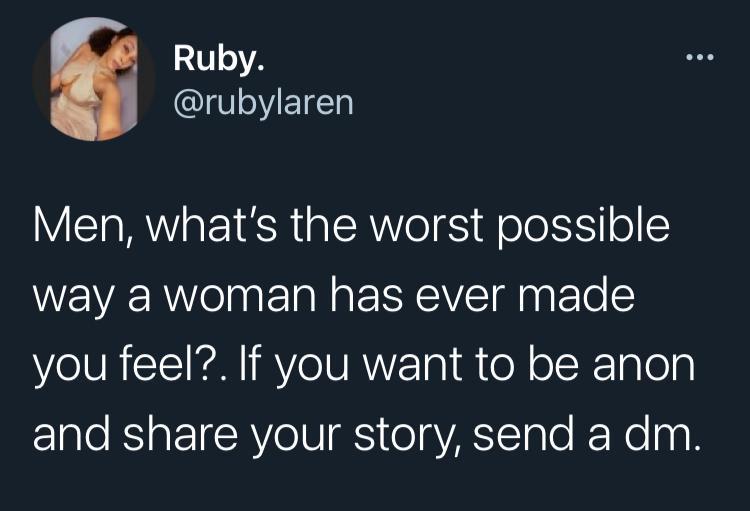750x511 pixels.
Task: Click the word 'want' in the tweet
Action: [x=413, y=366]
